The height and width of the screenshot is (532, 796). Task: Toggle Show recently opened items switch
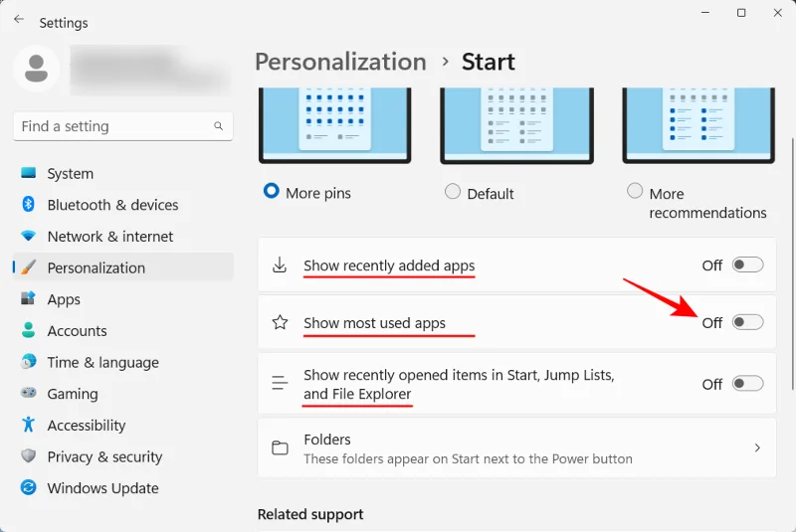click(x=747, y=384)
